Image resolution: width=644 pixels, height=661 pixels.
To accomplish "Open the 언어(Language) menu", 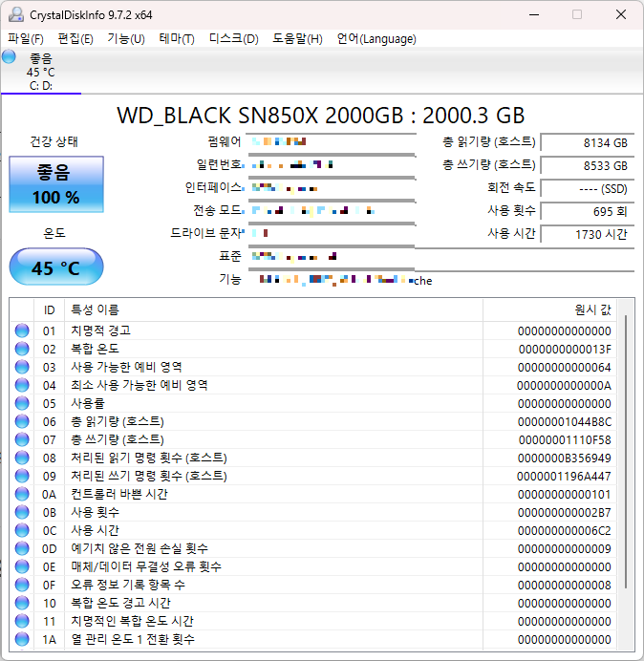I will 376,39.
